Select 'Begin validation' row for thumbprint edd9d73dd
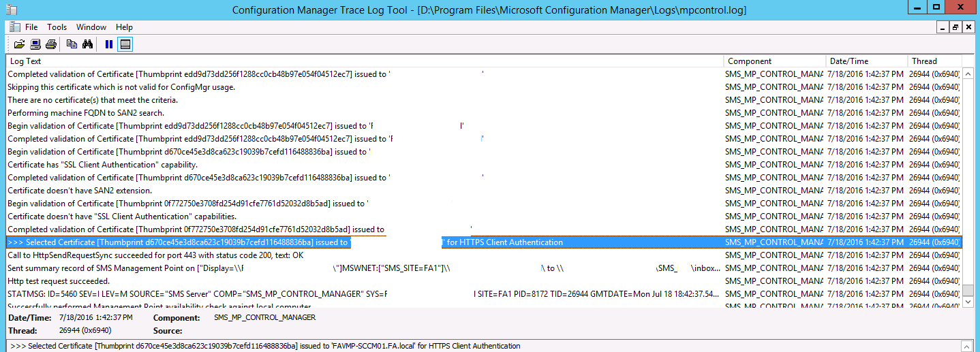Viewport: 980px width, 352px height. [484, 126]
